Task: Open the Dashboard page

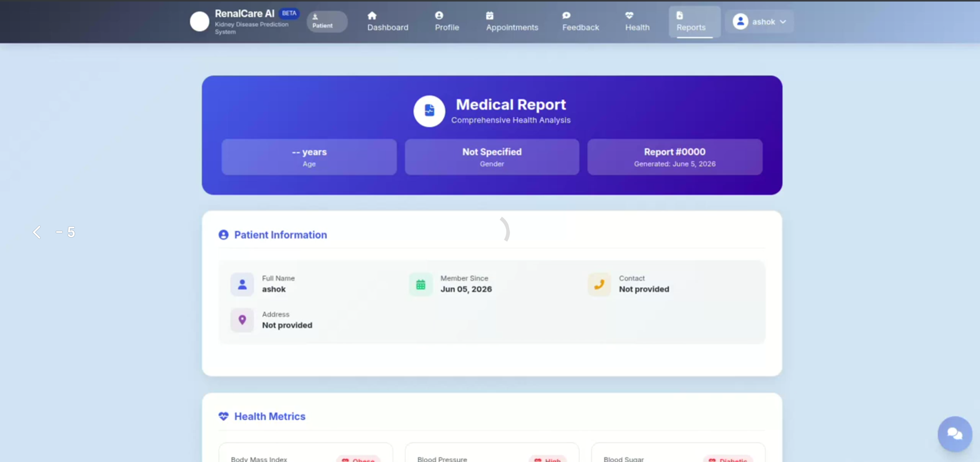Action: click(388, 22)
